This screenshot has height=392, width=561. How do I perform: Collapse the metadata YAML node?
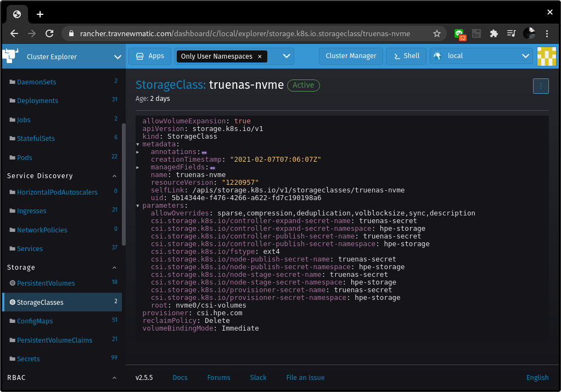point(138,144)
